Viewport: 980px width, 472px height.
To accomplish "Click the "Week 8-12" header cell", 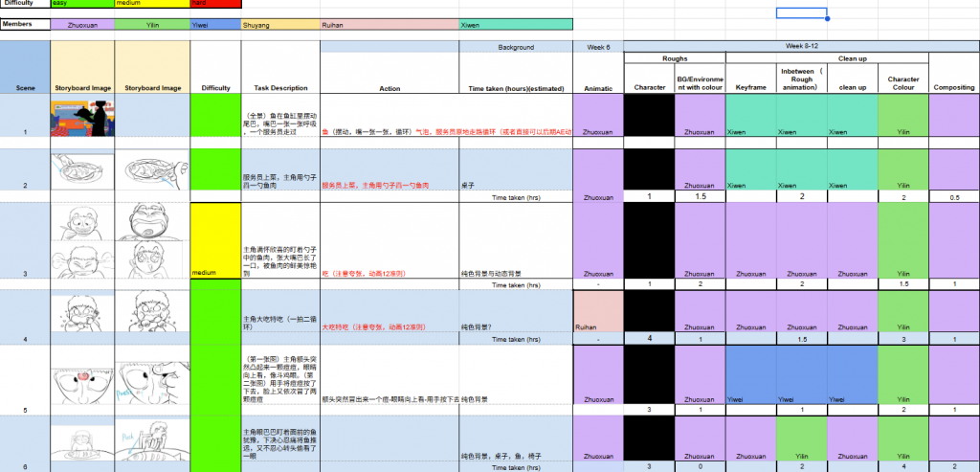I will coord(801,46).
